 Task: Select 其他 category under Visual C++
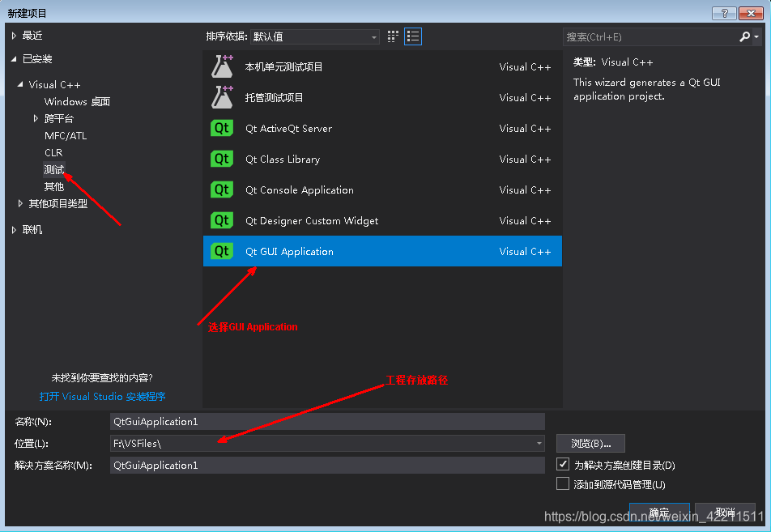point(54,187)
